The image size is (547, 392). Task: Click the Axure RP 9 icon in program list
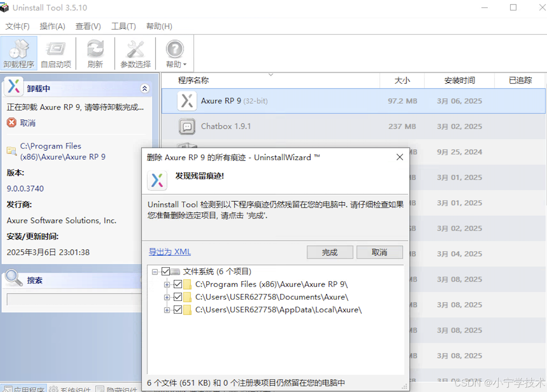click(187, 101)
